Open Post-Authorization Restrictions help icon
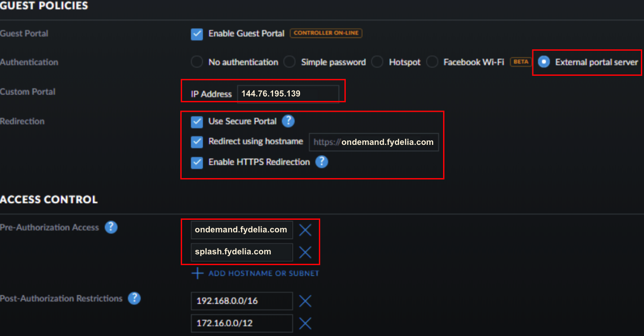Viewport: 644px width, 336px height. 134,298
